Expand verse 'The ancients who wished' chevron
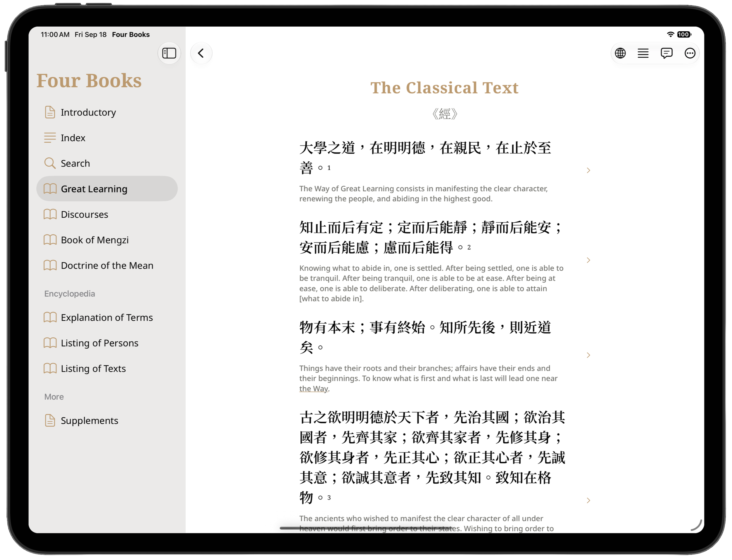Screen dimensions: 732x560 click(589, 501)
